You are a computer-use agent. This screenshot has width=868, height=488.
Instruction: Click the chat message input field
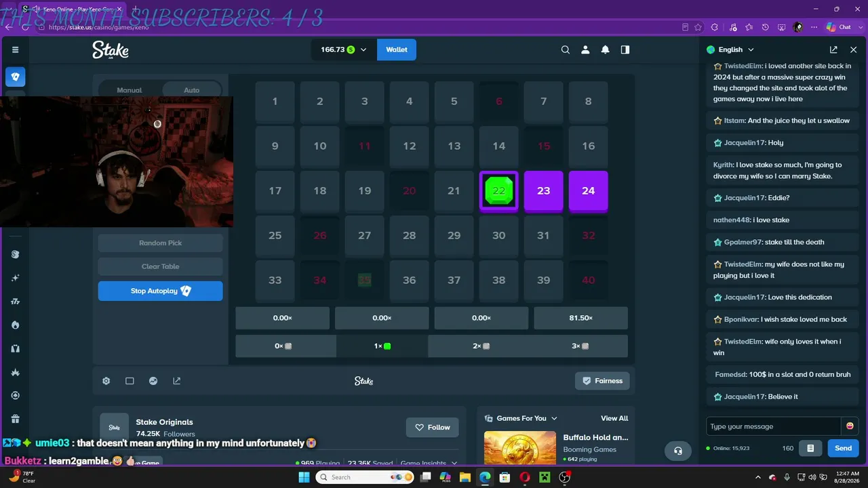(773, 426)
